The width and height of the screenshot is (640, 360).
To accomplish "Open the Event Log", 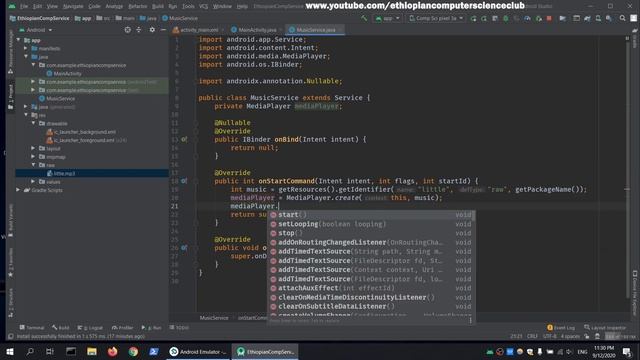I will 561,328.
